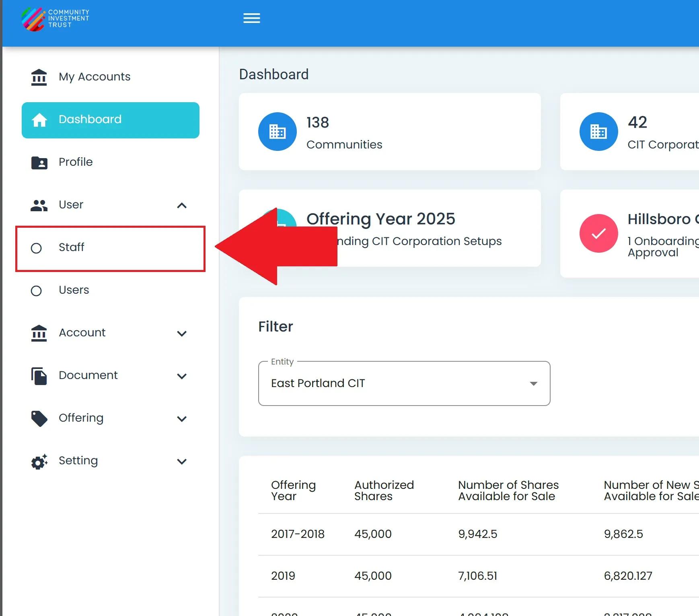Go to My Accounts menu item

(95, 77)
